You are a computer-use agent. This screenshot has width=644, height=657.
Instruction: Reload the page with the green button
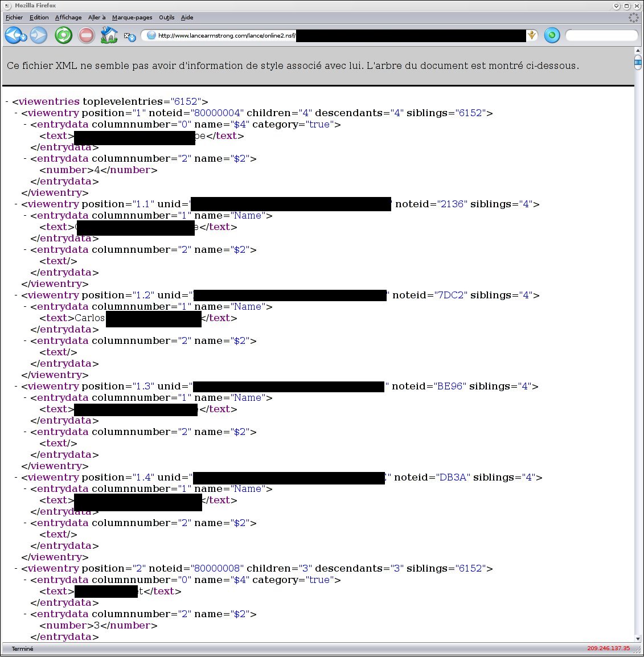pos(64,35)
